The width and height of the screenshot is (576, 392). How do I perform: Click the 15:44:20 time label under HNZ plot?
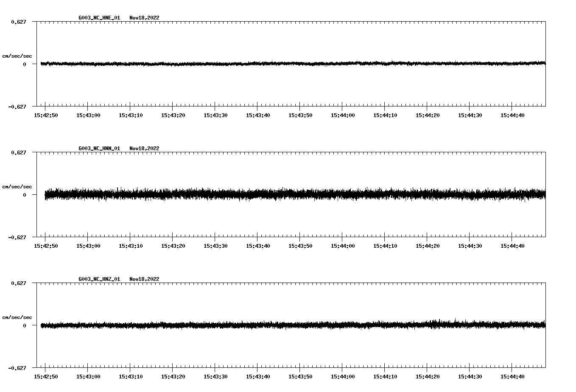[428, 377]
